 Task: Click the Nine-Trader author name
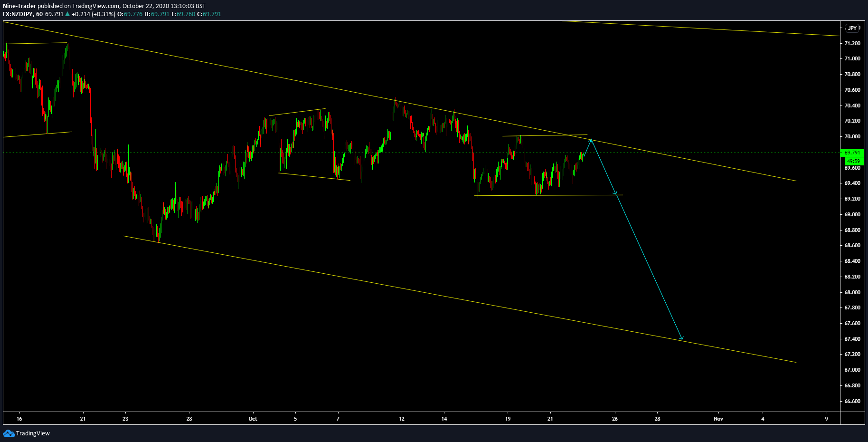[x=19, y=6]
